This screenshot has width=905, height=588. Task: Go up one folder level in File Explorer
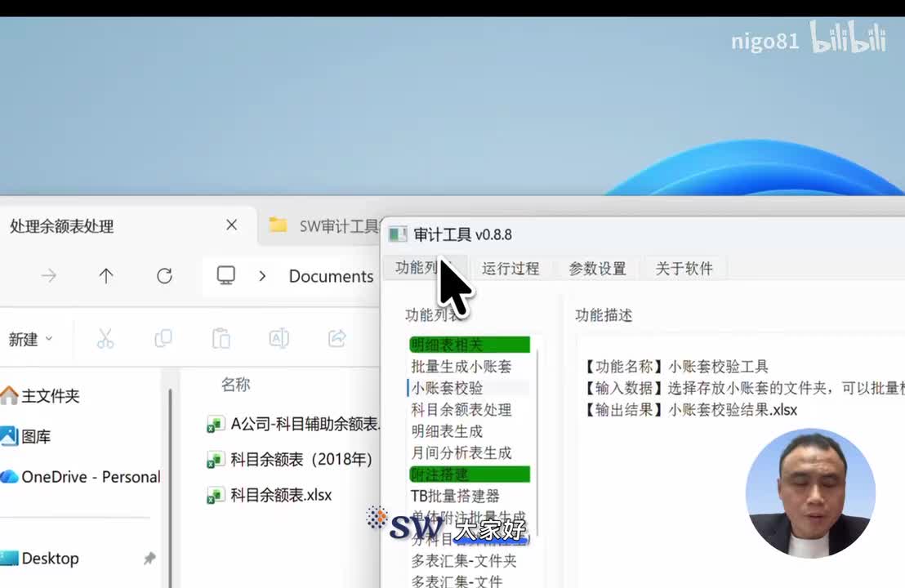click(x=105, y=276)
